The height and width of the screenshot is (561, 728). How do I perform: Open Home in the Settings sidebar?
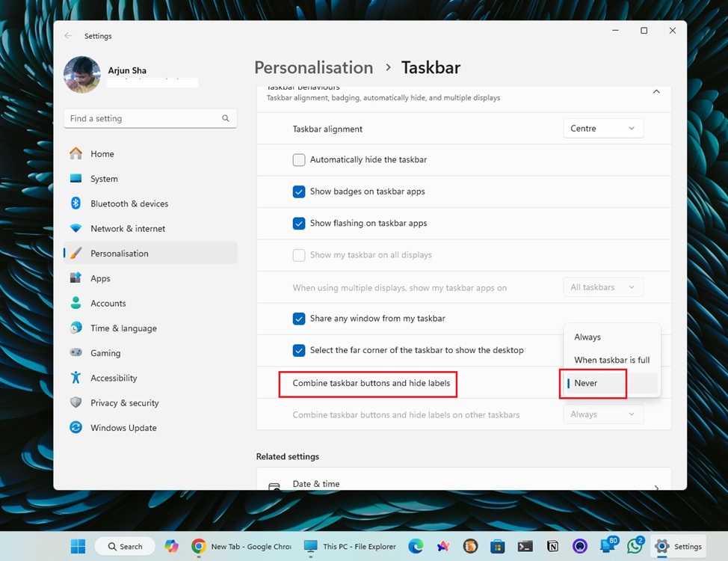click(150, 154)
